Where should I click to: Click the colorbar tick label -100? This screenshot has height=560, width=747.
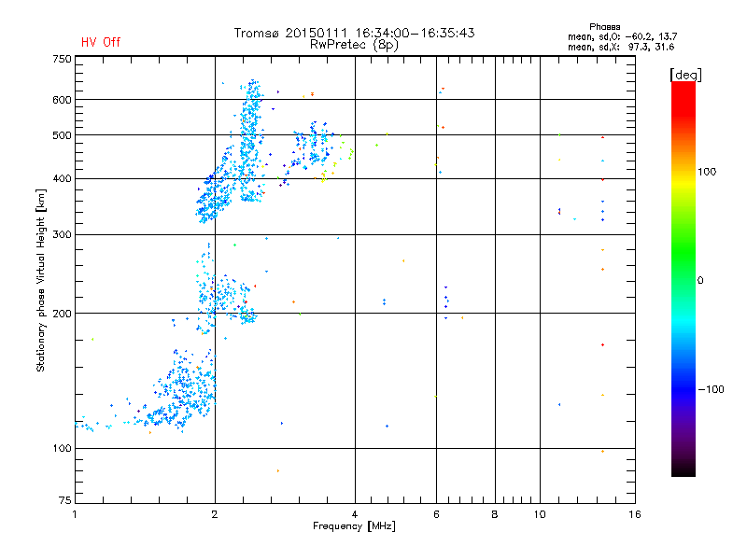[x=712, y=389]
